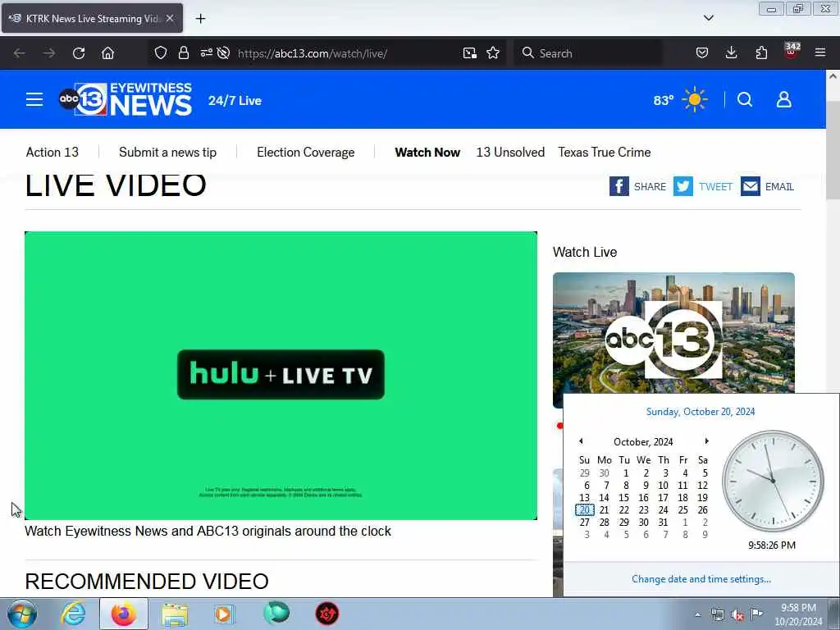
Task: Open the user account profile icon
Action: click(783, 99)
